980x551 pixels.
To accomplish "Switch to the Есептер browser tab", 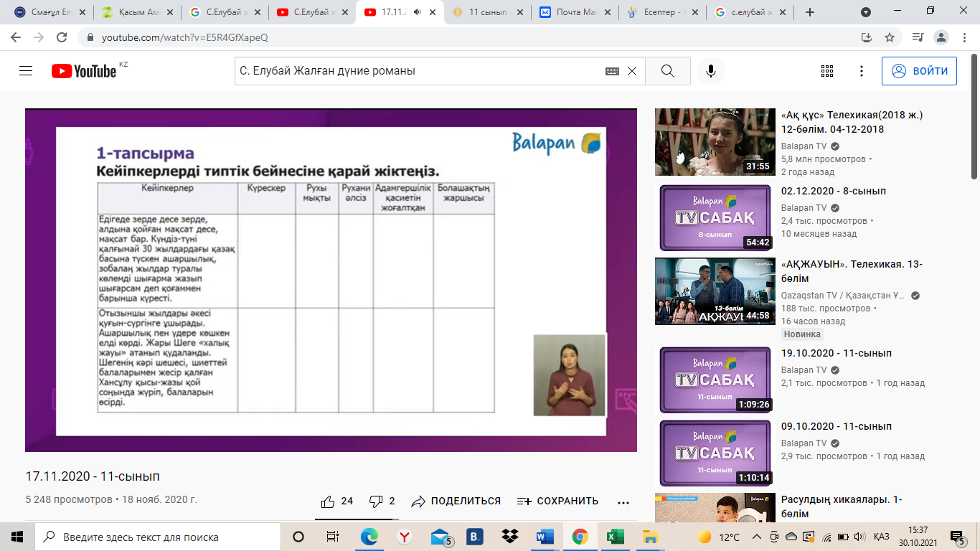I will tap(662, 12).
